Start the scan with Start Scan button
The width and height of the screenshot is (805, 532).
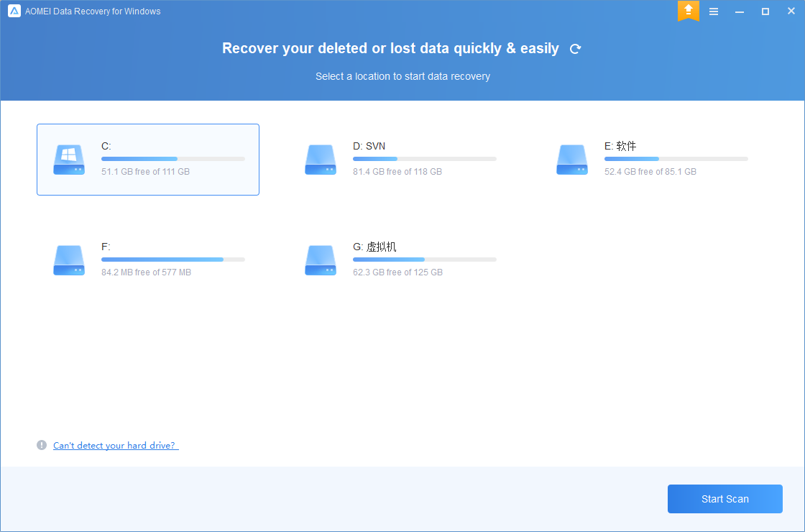[725, 499]
